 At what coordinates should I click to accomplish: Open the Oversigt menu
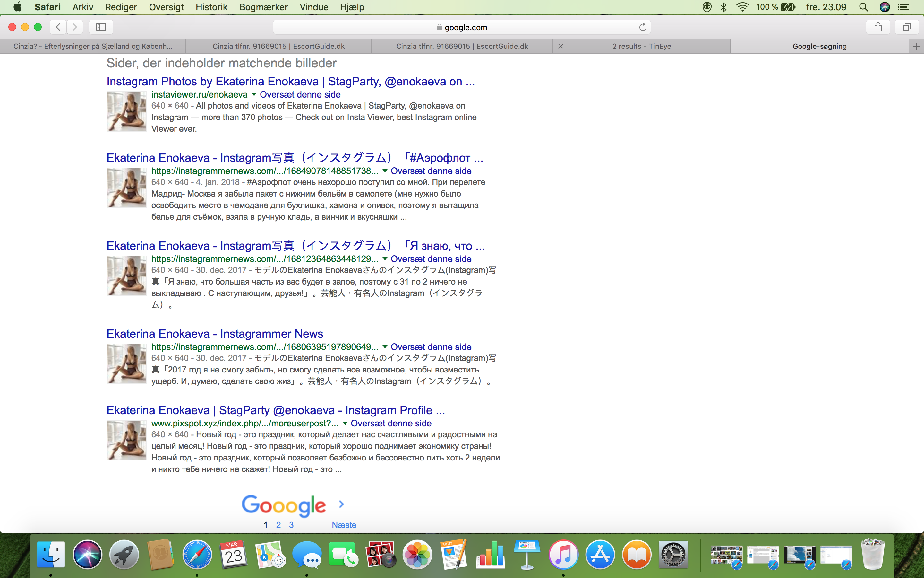[x=167, y=7]
